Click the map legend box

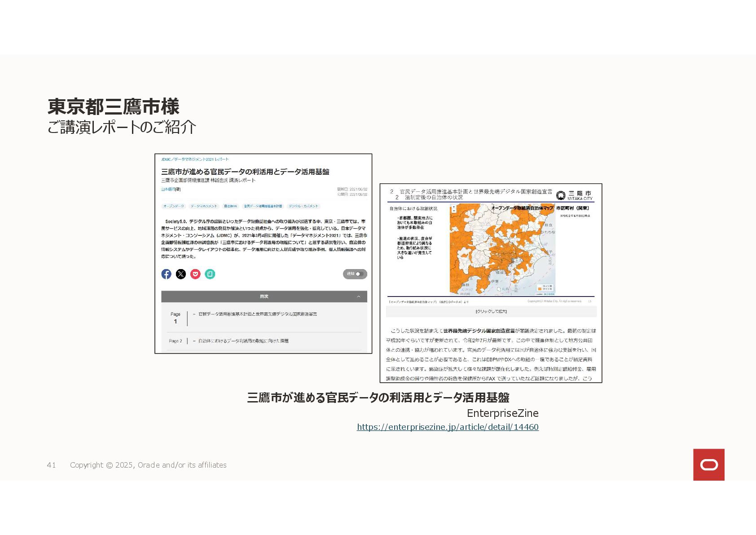[x=545, y=287]
